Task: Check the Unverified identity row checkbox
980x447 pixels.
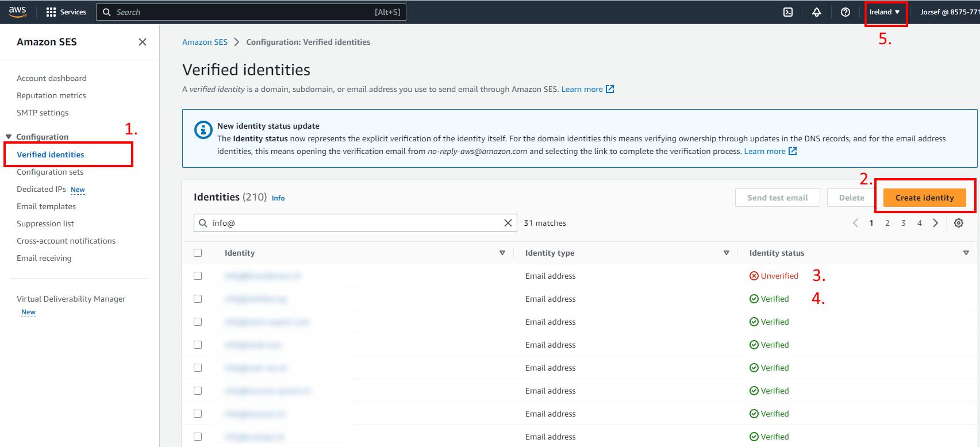Action: 198,276
